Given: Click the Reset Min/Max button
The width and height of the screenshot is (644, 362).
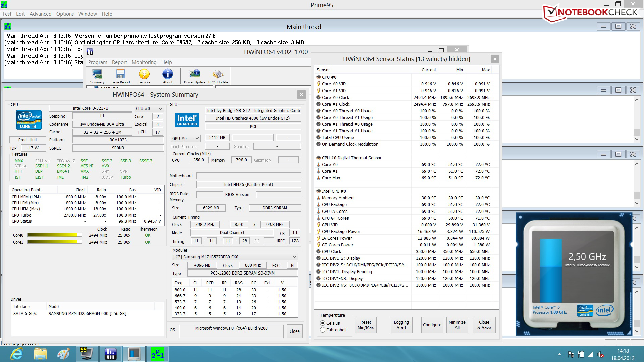Looking at the screenshot, I should click(366, 325).
